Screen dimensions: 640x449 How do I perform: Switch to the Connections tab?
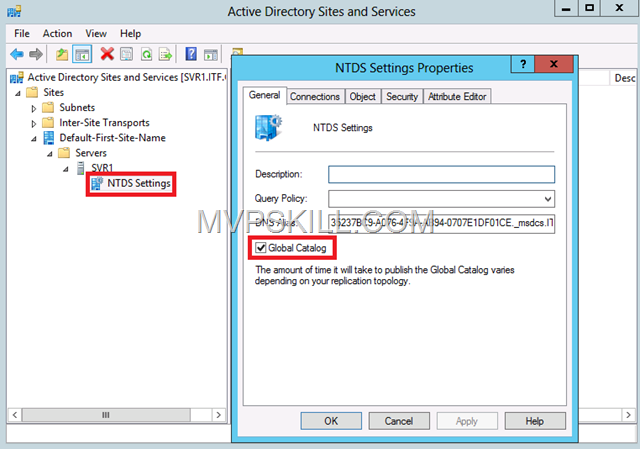click(x=315, y=97)
